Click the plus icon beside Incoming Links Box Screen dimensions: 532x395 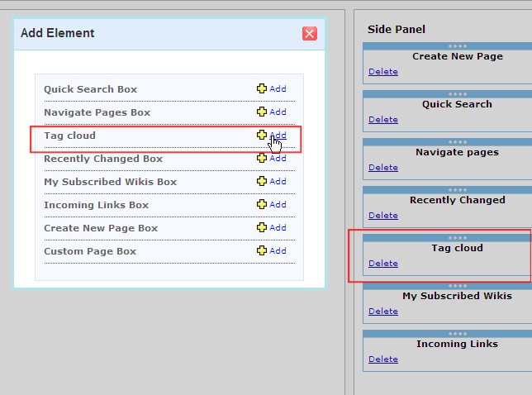[262, 204]
